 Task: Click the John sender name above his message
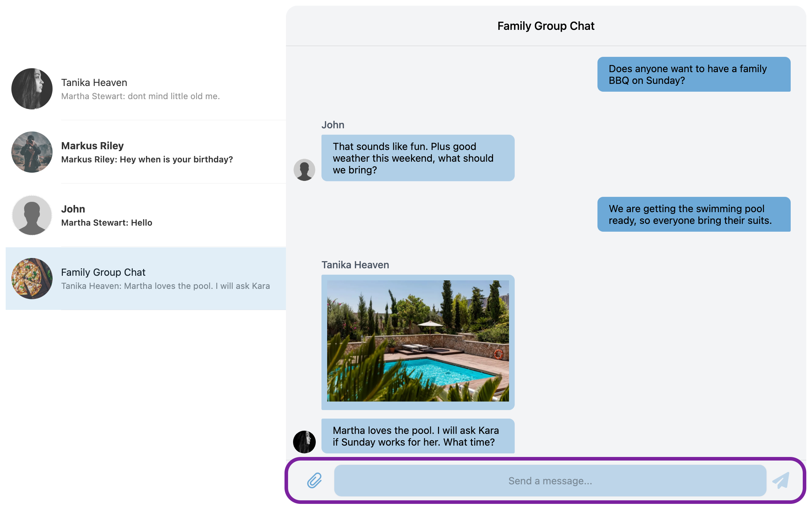[333, 125]
